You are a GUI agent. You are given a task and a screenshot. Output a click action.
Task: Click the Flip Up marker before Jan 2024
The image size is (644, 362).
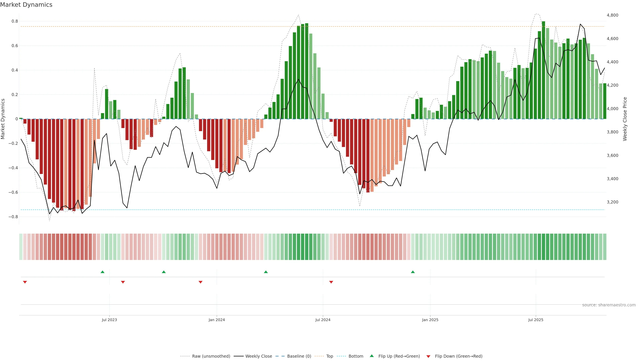(164, 272)
